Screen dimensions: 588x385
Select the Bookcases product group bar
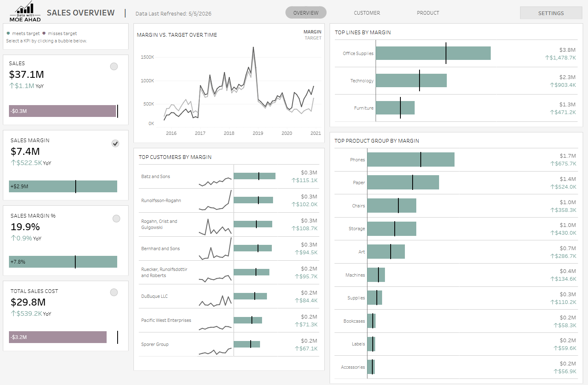click(372, 321)
